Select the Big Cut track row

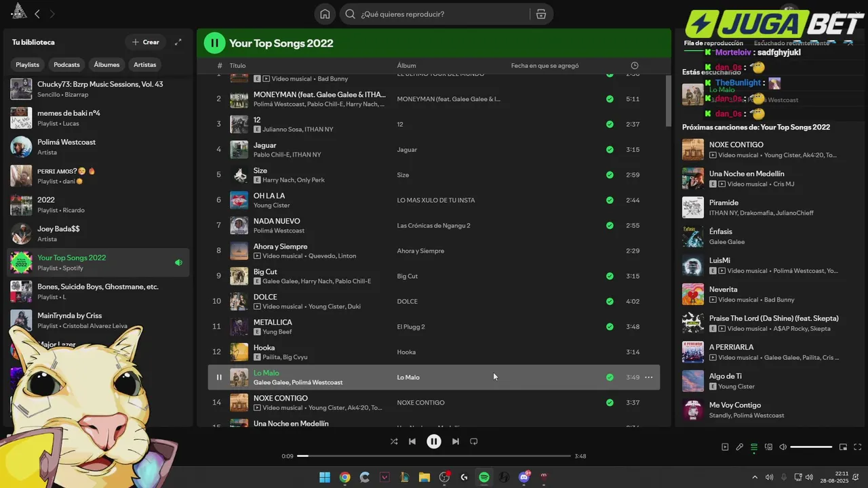(x=433, y=276)
